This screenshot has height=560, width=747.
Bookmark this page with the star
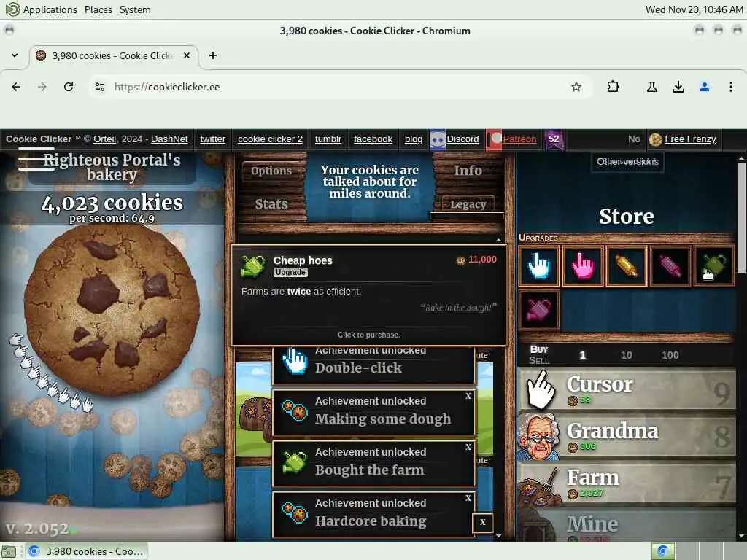pos(576,87)
